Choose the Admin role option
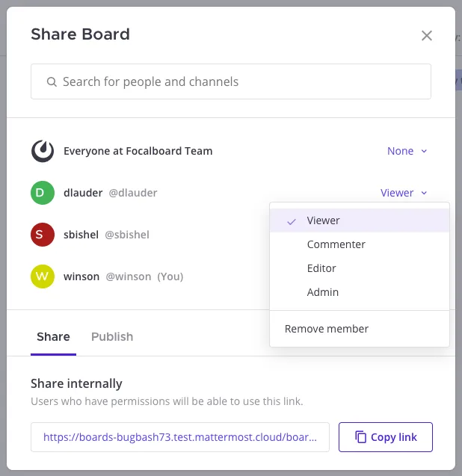Viewport: 462px width, 476px height. (360, 292)
